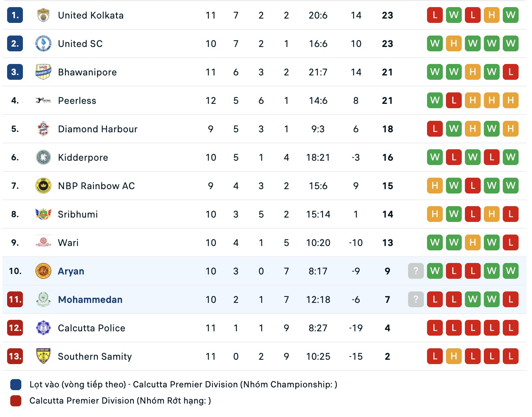
Task: Click the Diamond Harbour club crest
Action: (x=43, y=129)
